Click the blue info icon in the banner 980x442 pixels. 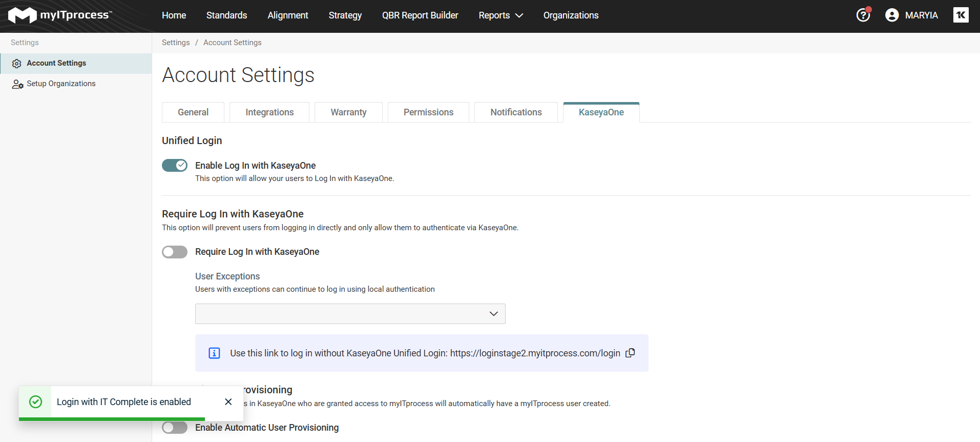coord(214,353)
